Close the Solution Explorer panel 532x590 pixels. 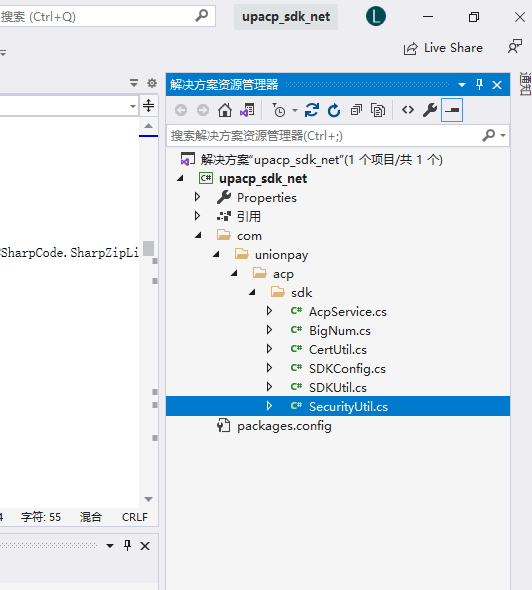[x=497, y=85]
